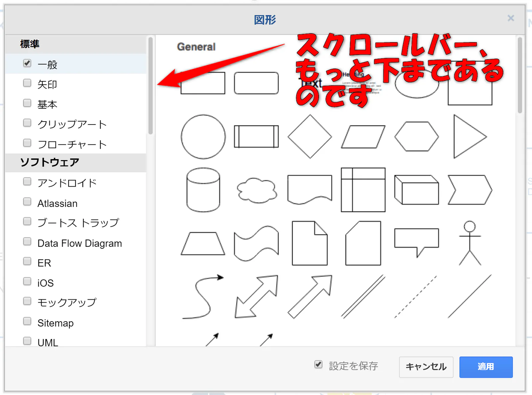
Task: Click the 適用 button
Action: [x=486, y=367]
